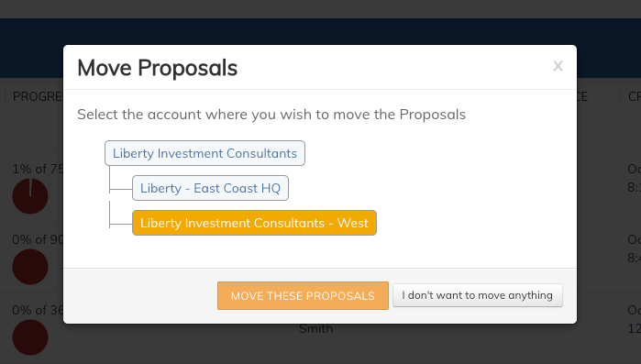641x364 pixels.
Task: Click the second row's created date at right
Action: (x=634, y=248)
